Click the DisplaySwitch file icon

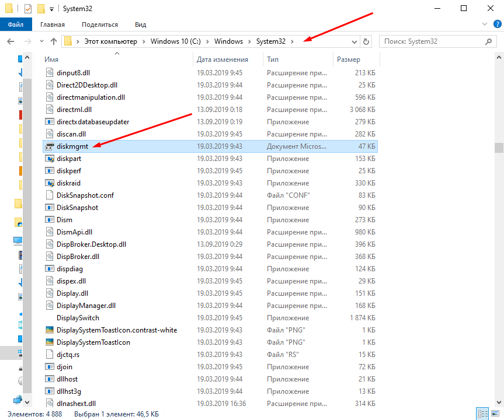[x=50, y=318]
